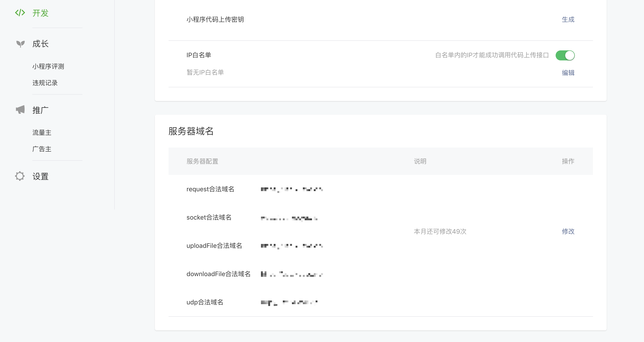The height and width of the screenshot is (342, 644).
Task: Open the 推广 menu section
Action: [x=41, y=110]
